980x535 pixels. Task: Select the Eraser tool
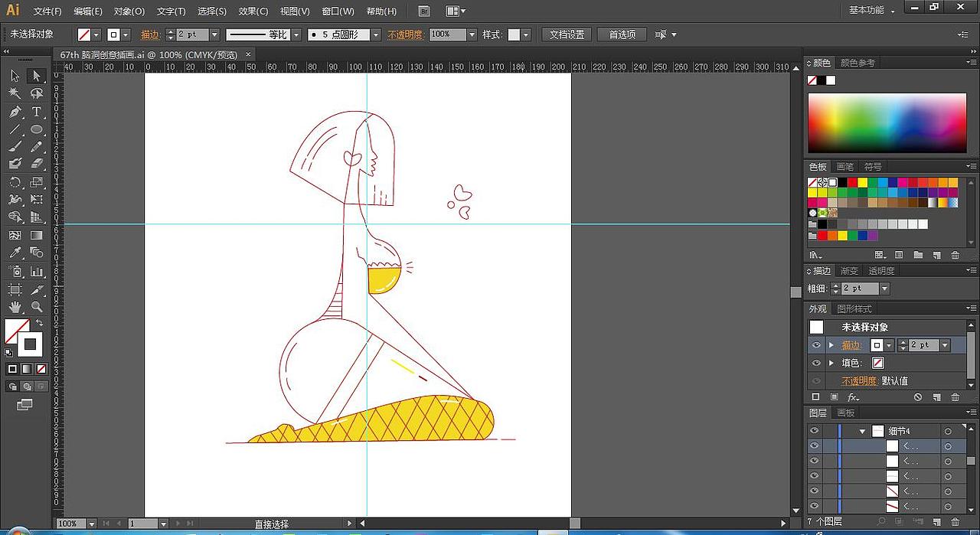(x=36, y=164)
